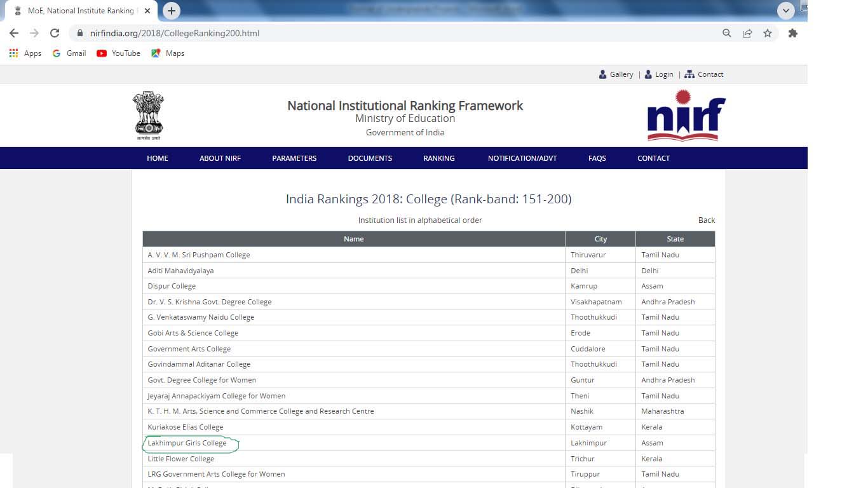Reload the page using refresh icon
The width and height of the screenshot is (868, 488).
55,33
